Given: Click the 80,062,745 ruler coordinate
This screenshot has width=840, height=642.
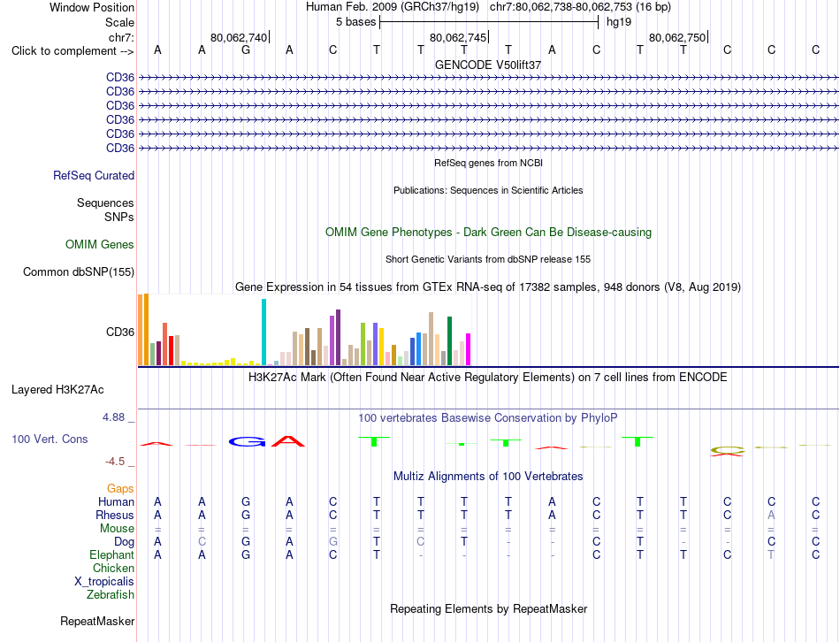Looking at the screenshot, I should 459,37.
